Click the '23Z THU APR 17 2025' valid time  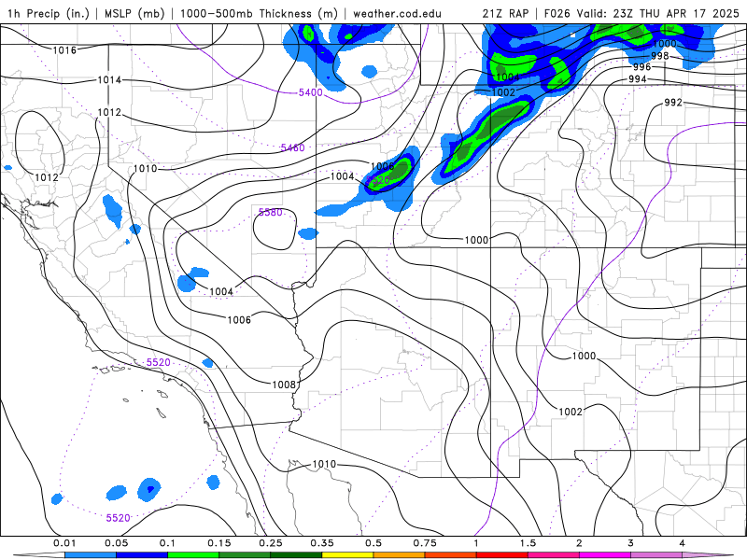coord(675,13)
